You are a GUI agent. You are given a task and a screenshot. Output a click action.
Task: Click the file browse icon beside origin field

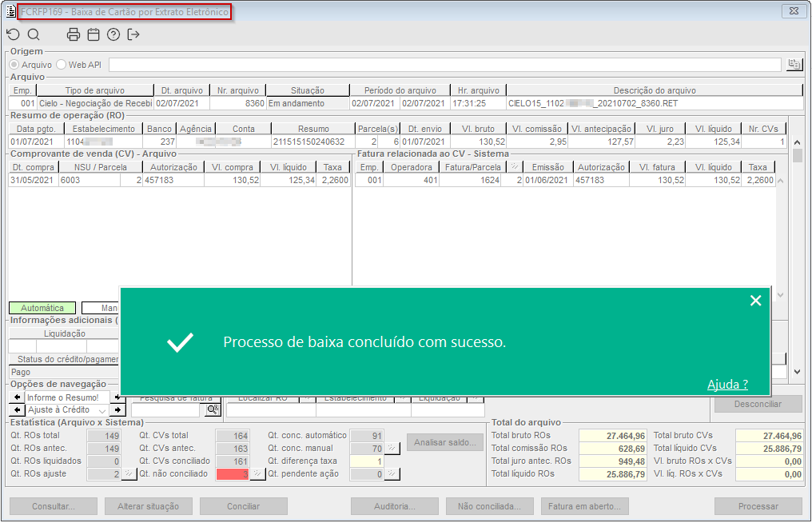click(794, 64)
